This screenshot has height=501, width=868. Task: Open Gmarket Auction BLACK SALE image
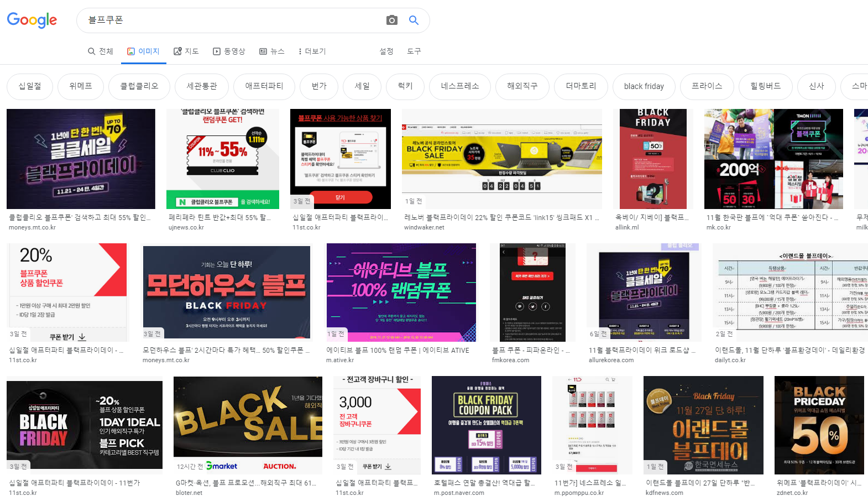[x=248, y=425]
